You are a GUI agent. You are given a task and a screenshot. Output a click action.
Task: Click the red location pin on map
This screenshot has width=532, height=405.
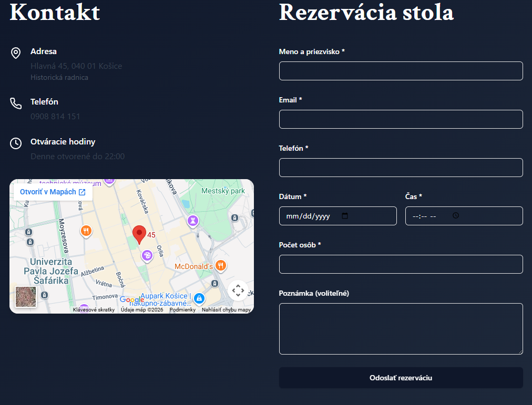tap(139, 233)
